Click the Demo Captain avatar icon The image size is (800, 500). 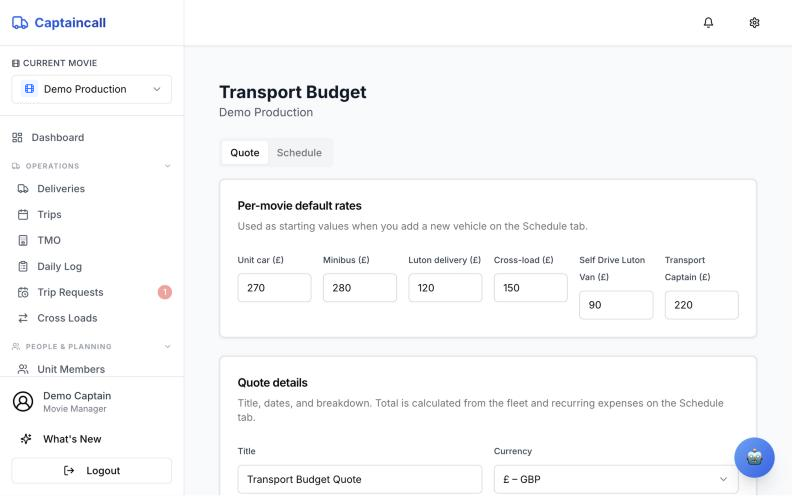pyautogui.click(x=23, y=402)
